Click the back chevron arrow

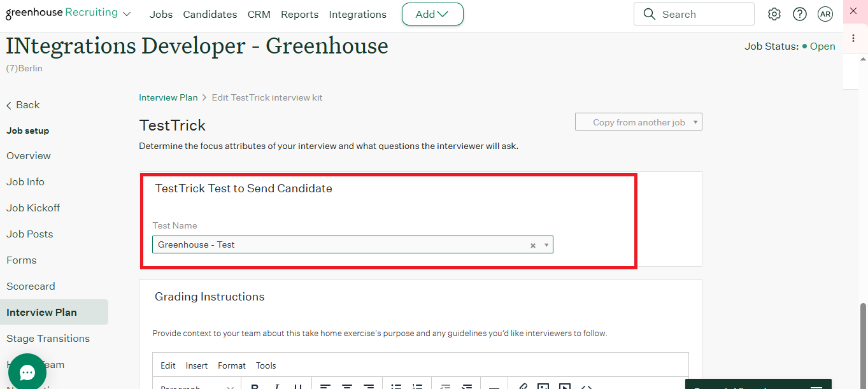point(9,105)
